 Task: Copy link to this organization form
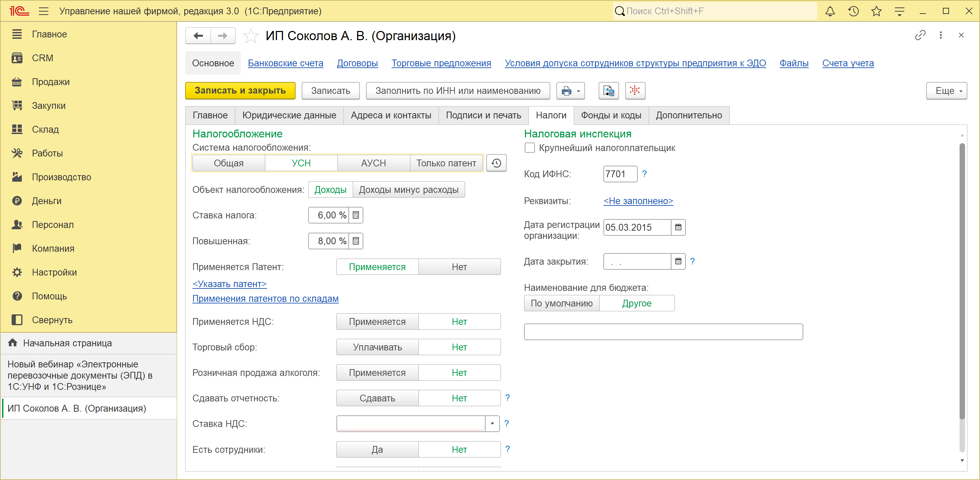pos(920,35)
